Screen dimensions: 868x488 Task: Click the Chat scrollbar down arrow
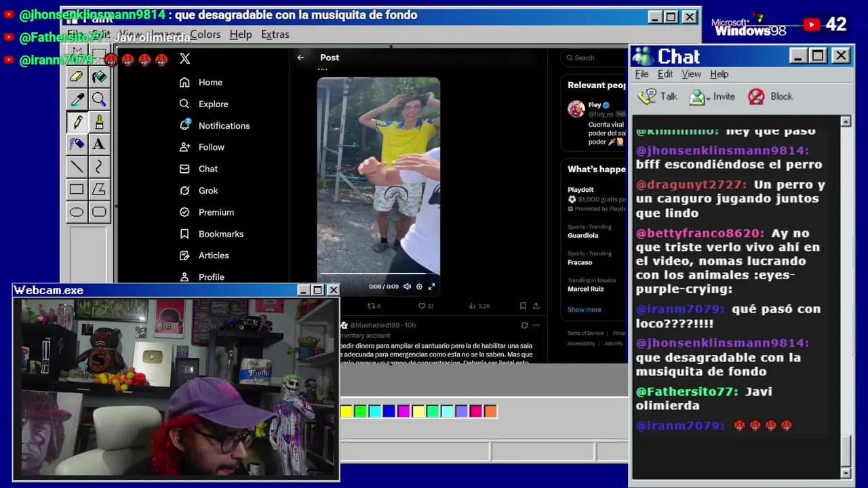point(846,472)
